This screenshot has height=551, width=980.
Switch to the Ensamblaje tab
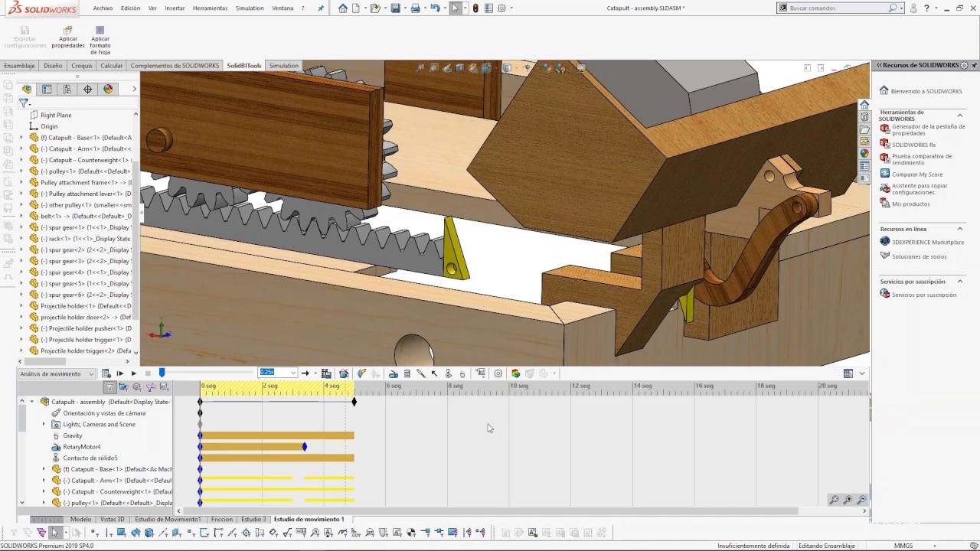(x=19, y=66)
